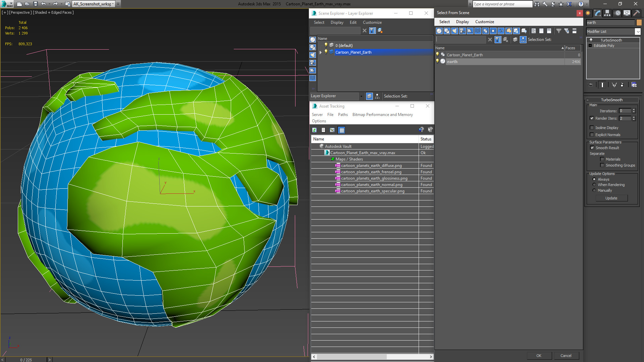Open Paths menu in Asset Tracking

(342, 115)
